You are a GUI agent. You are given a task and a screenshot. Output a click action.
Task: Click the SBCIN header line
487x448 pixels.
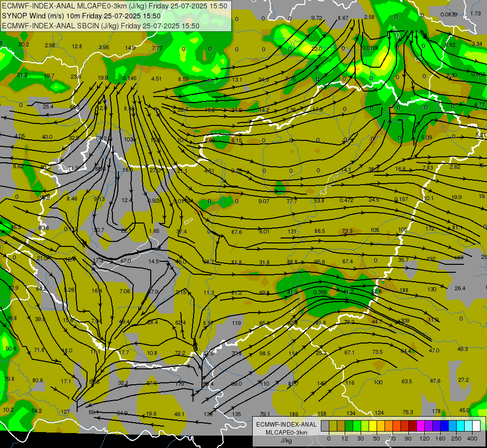point(100,26)
